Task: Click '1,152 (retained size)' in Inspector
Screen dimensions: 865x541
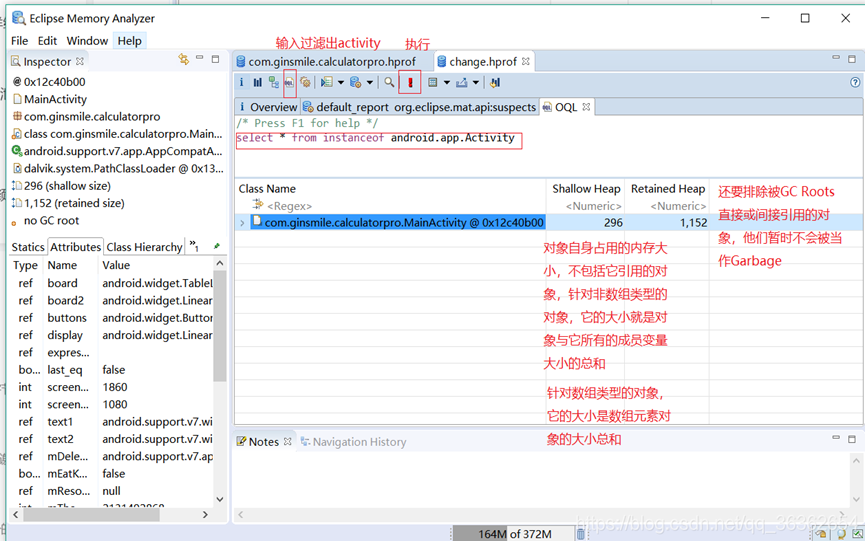Action: pyautogui.click(x=68, y=203)
